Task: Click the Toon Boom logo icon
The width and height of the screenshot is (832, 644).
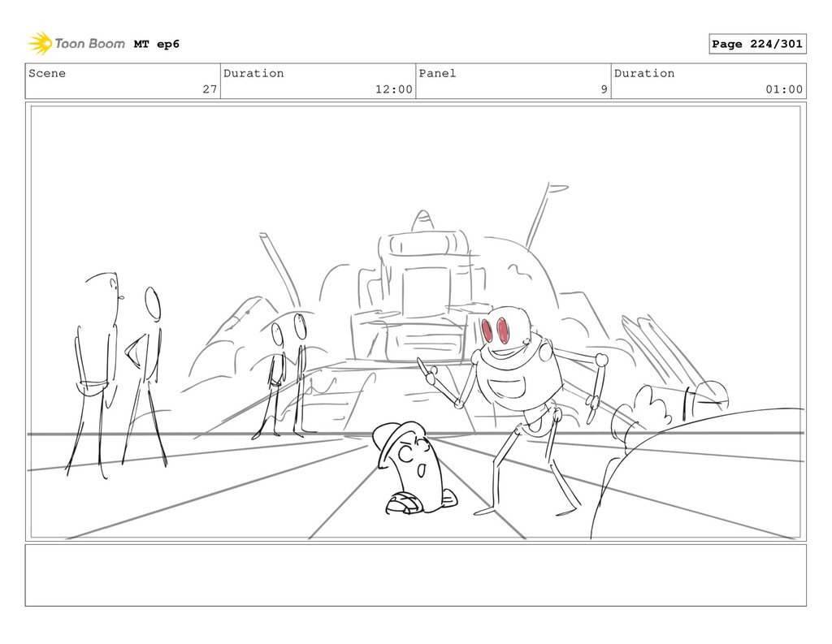Action: (41, 44)
